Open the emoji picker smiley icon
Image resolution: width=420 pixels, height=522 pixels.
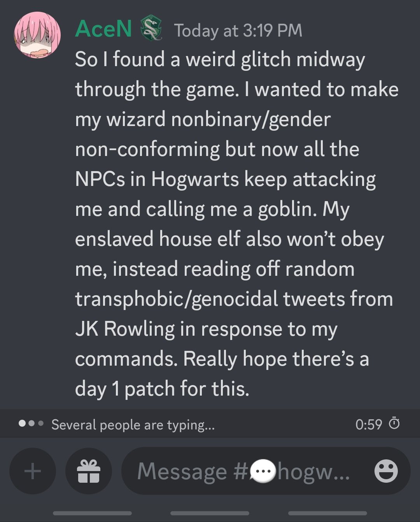386,471
